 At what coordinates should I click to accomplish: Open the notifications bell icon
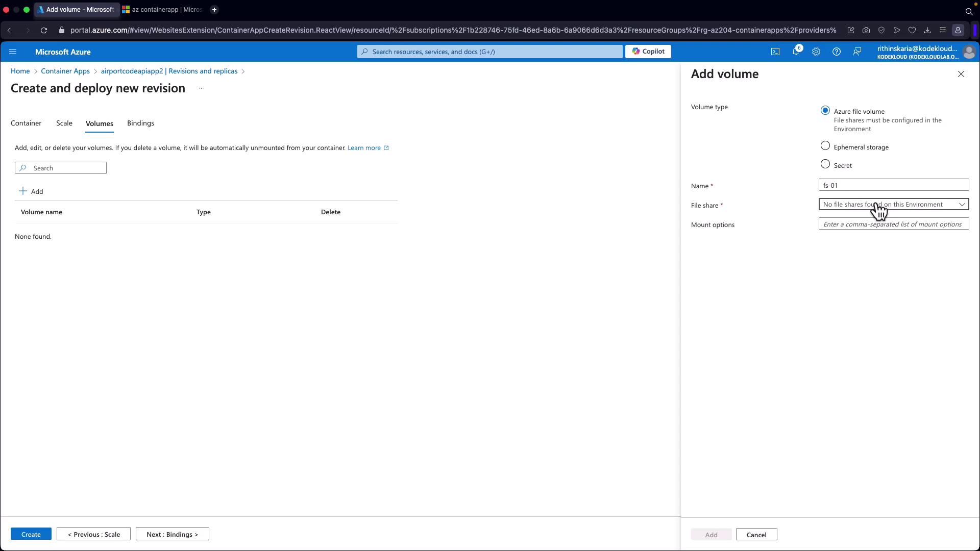[x=795, y=52]
